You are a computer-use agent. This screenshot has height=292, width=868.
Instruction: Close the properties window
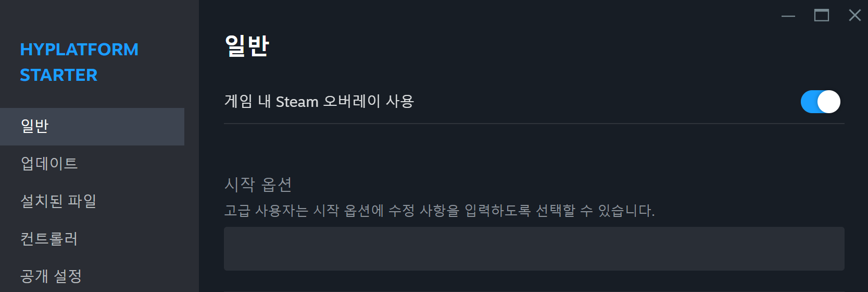coord(854,16)
